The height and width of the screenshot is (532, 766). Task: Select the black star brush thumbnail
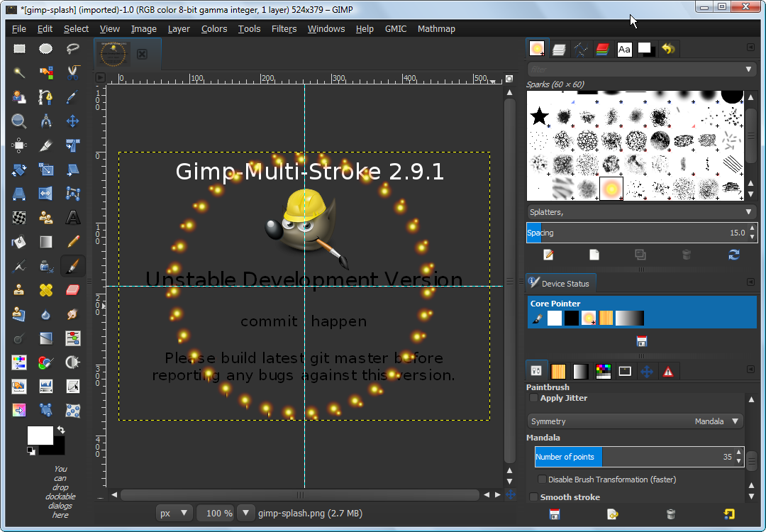(x=539, y=116)
